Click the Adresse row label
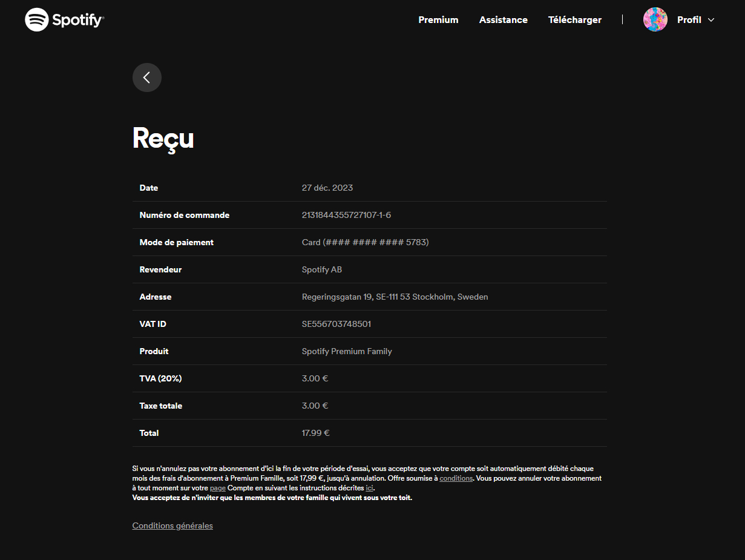The width and height of the screenshot is (745, 560). click(x=156, y=297)
